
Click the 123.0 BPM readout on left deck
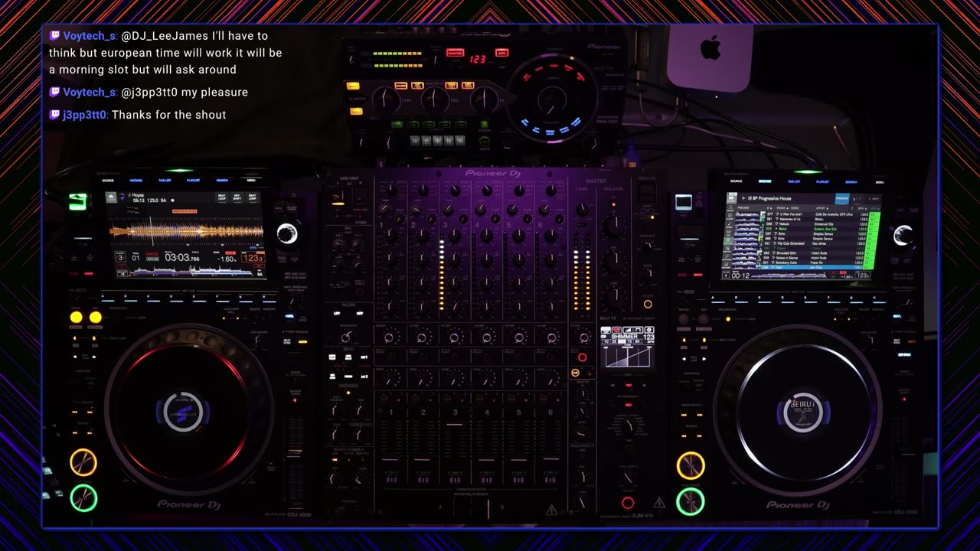(x=253, y=258)
